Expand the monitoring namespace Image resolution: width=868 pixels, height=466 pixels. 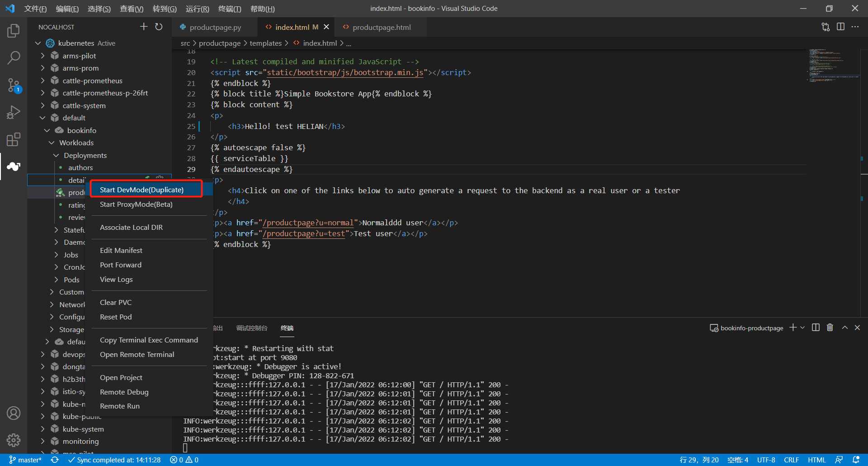click(x=42, y=441)
